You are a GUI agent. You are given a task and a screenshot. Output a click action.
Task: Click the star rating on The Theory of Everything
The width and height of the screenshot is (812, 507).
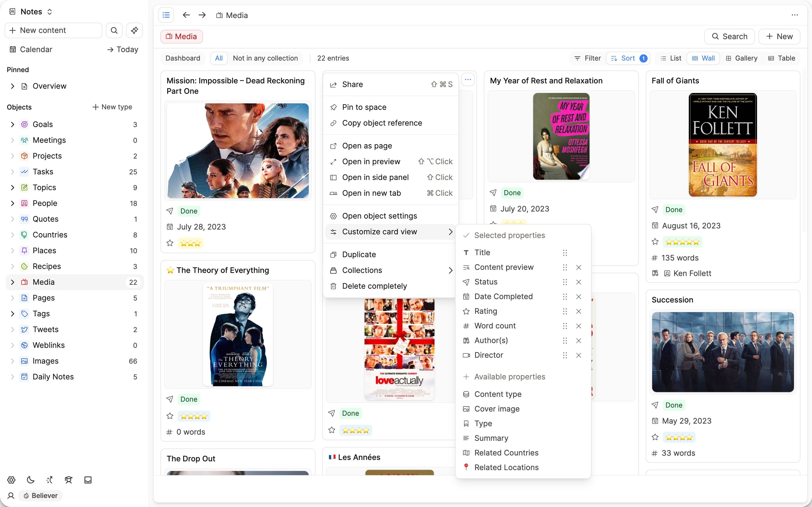[x=194, y=416]
